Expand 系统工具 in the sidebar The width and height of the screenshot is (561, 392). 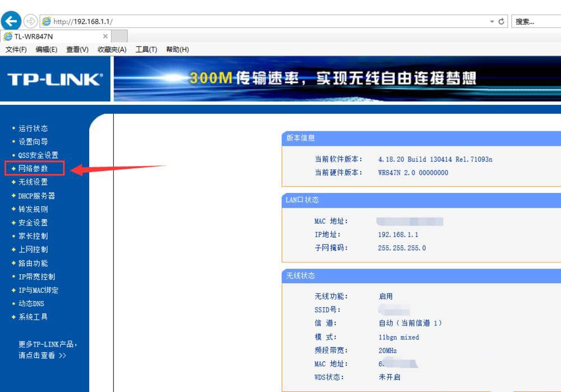[33, 317]
